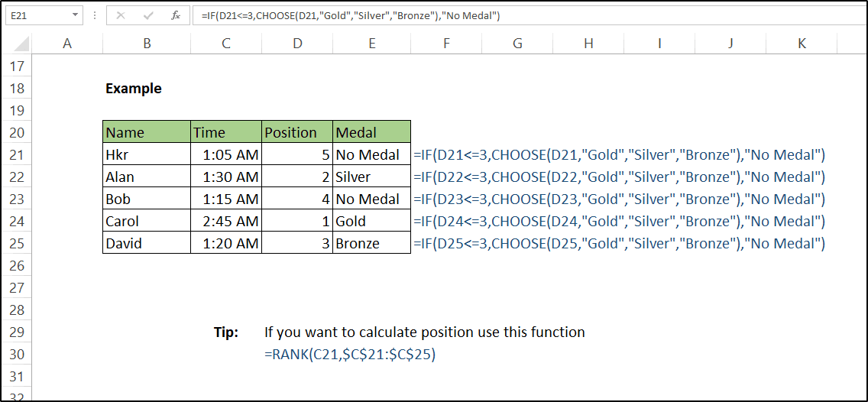The image size is (868, 402).
Task: Click the 1:05 AM time cell
Action: coord(226,155)
